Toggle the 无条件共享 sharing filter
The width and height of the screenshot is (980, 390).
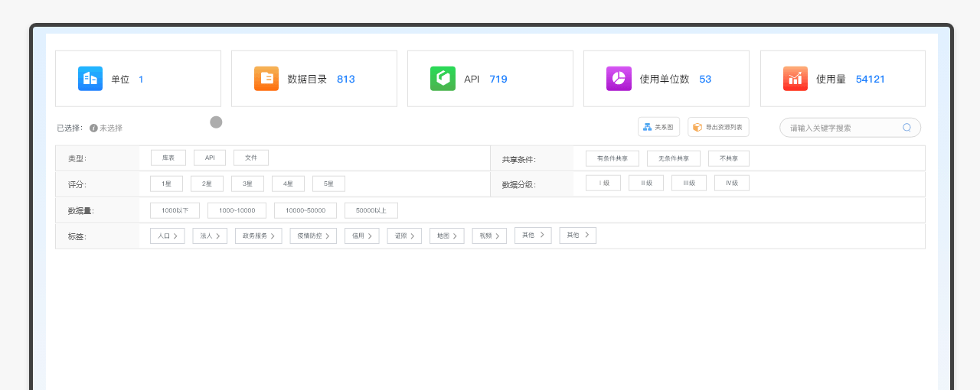(x=674, y=158)
